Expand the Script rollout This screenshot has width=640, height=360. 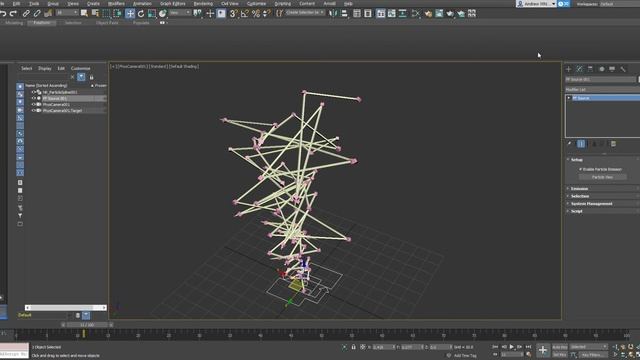pyautogui.click(x=576, y=211)
